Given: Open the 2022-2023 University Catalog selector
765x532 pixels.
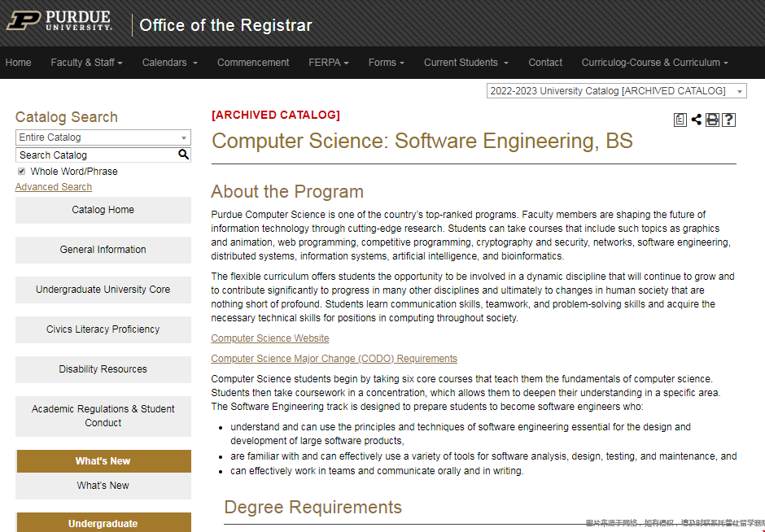Looking at the screenshot, I should pyautogui.click(x=616, y=90).
